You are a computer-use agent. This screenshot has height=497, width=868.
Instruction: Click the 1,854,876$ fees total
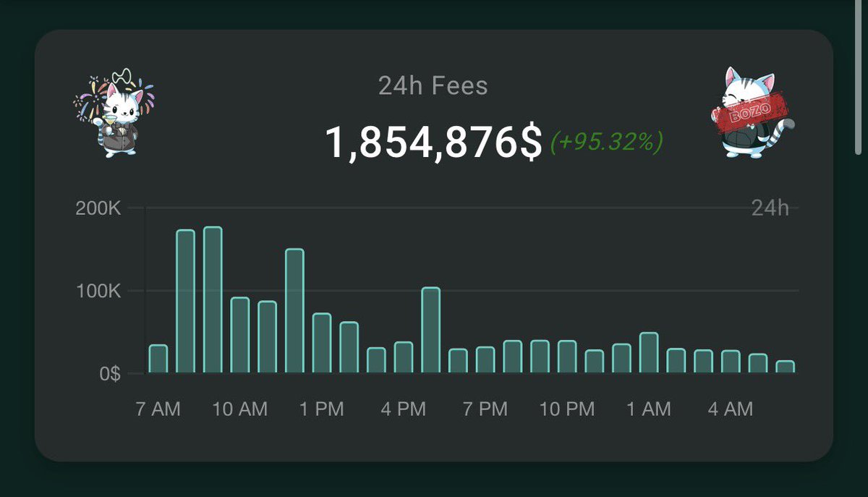tap(433, 143)
